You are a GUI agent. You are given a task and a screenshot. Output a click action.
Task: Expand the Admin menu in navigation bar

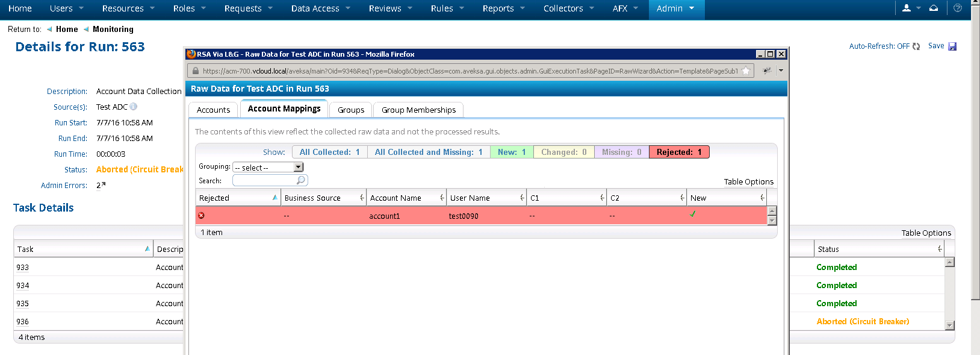(675, 8)
